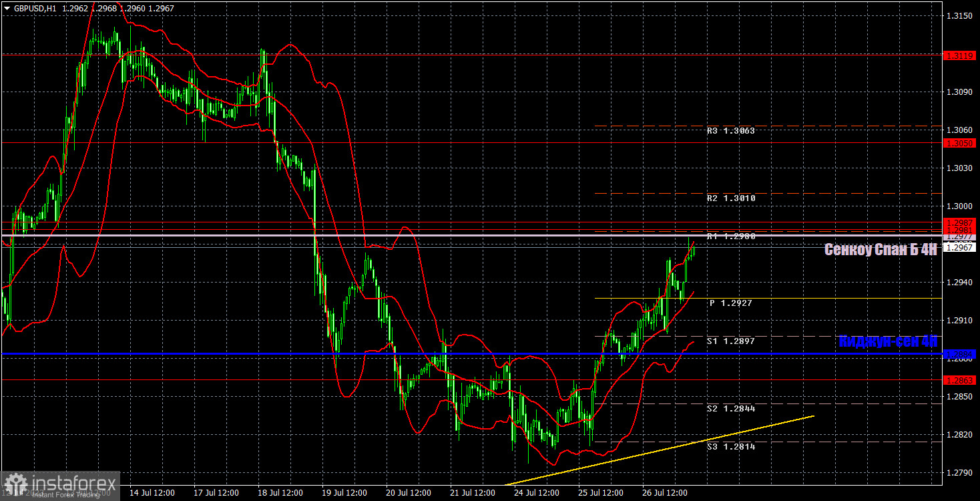980x501 pixels.
Task: Click the 19 Jul 12:00 time label
Action: point(343,493)
